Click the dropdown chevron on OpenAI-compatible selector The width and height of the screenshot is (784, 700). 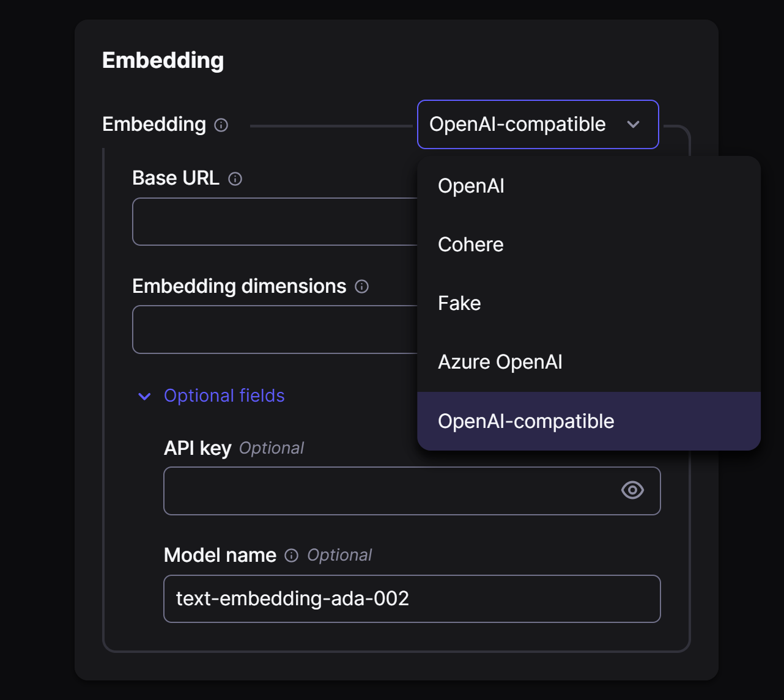click(x=634, y=125)
